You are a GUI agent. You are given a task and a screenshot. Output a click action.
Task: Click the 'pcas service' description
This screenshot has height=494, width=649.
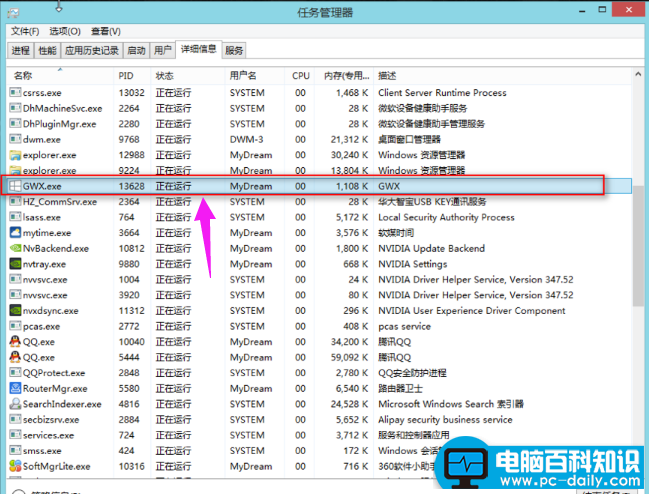(404, 326)
